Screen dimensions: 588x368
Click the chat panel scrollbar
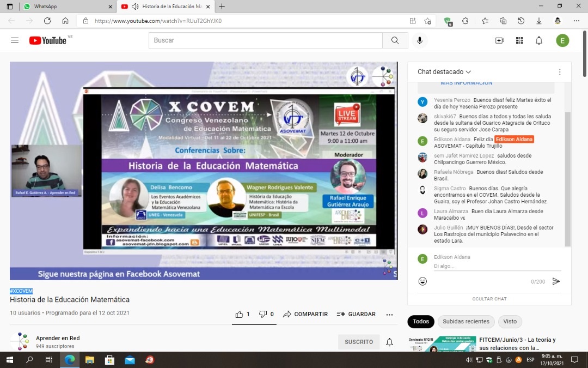pyautogui.click(x=567, y=179)
